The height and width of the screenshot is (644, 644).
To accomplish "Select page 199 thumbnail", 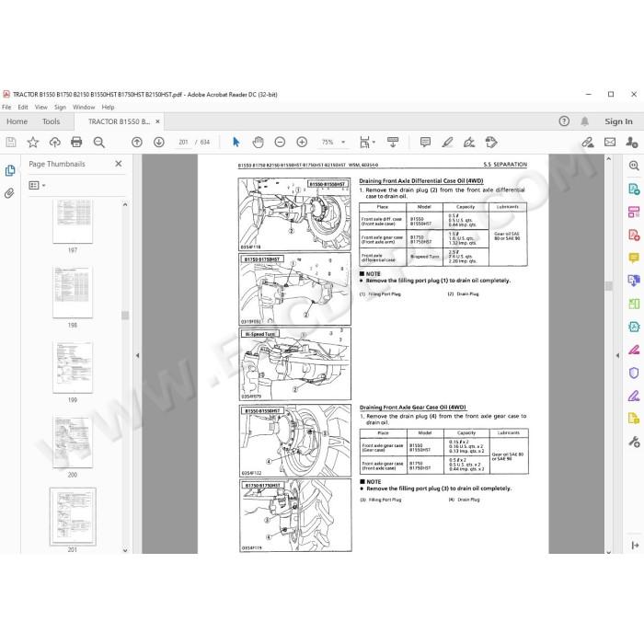I will [73, 367].
